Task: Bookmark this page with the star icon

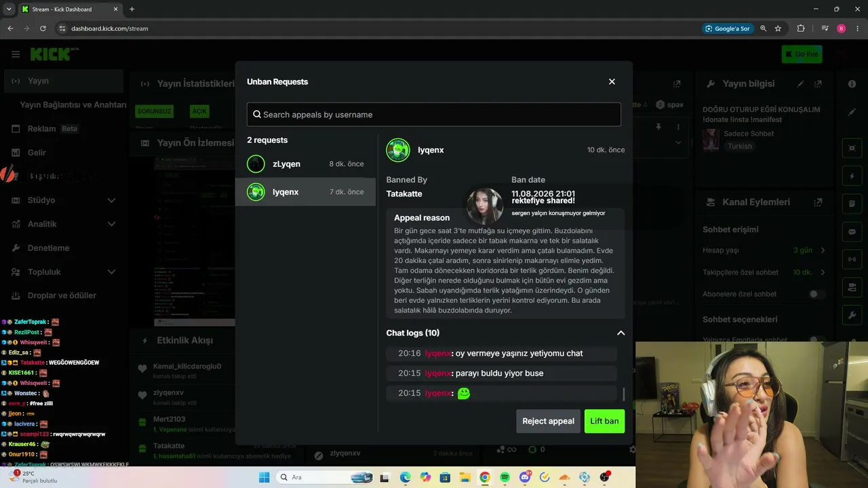Action: click(x=778, y=28)
